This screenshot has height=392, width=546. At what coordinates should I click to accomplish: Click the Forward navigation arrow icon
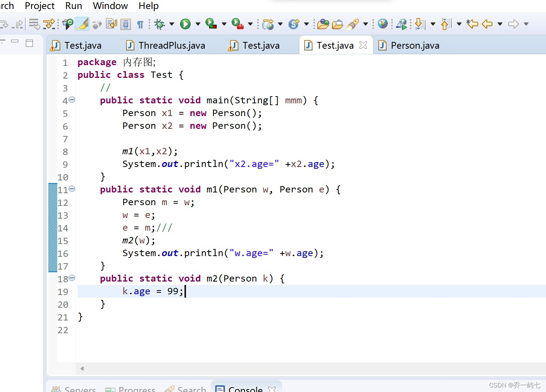(x=513, y=24)
